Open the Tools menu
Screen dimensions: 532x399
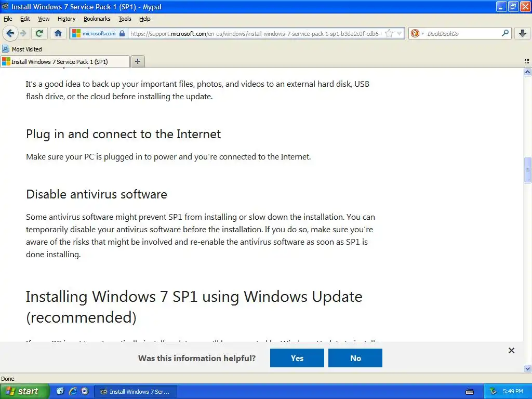tap(125, 19)
